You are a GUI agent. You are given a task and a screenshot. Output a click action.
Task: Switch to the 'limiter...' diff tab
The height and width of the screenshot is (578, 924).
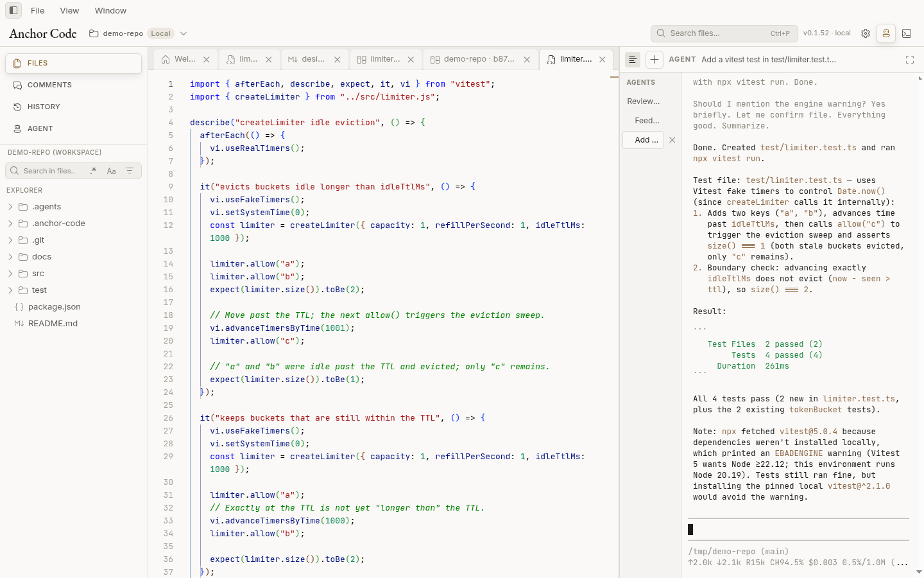(386, 59)
